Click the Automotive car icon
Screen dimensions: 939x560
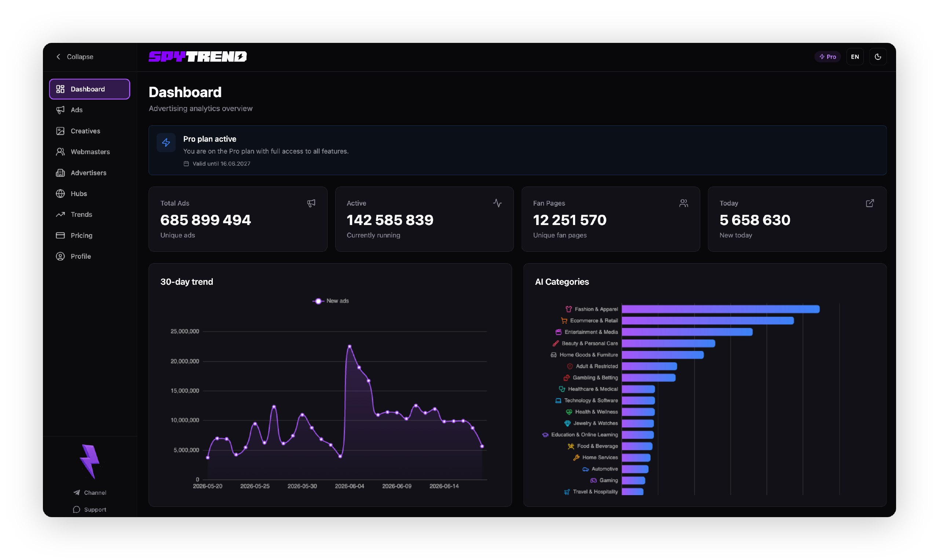pyautogui.click(x=586, y=469)
